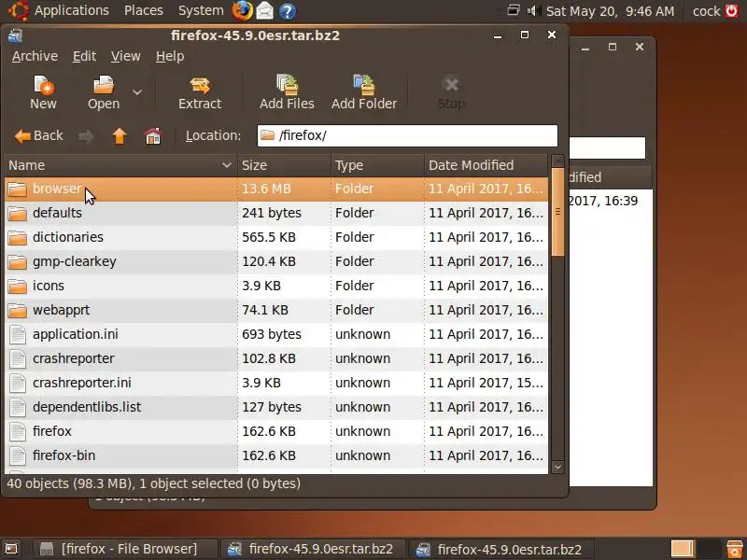
Task: Sort by the Date Modified column header
Action: (486, 165)
